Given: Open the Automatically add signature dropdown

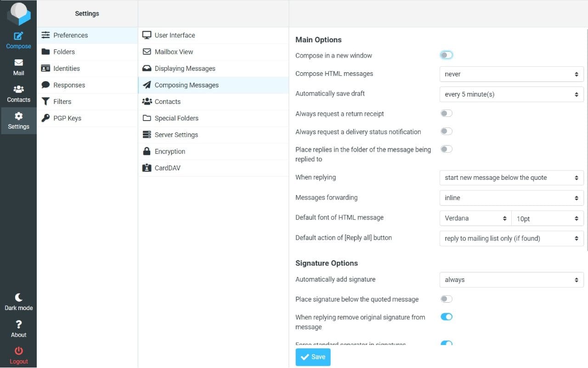Looking at the screenshot, I should [x=511, y=279].
